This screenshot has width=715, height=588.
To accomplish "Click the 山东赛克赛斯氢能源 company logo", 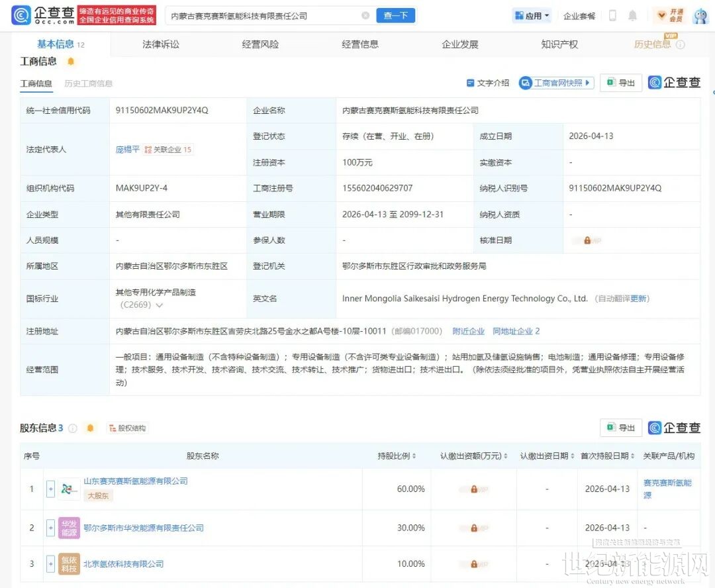I will tap(69, 489).
